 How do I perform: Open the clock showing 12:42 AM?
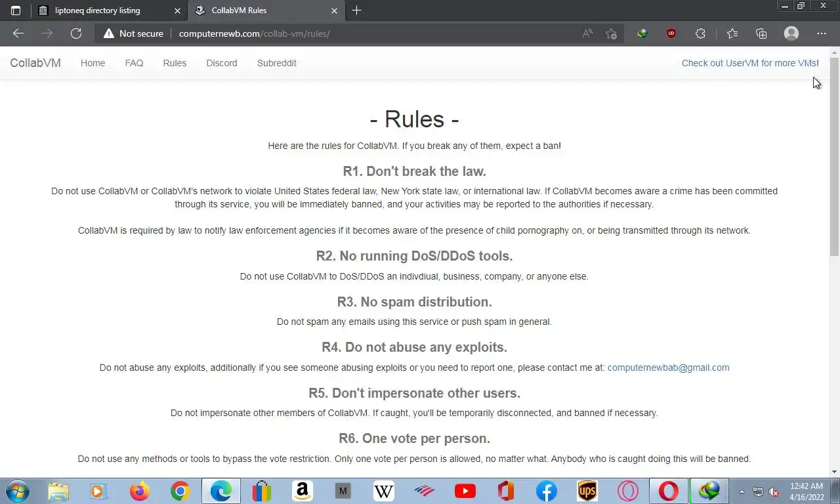pos(807,492)
